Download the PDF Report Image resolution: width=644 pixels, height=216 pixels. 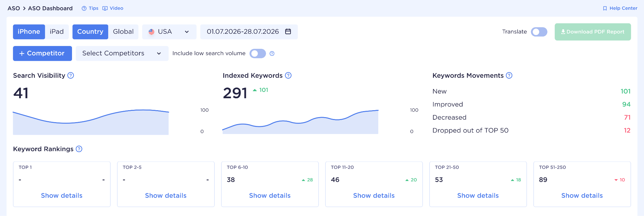click(x=593, y=32)
